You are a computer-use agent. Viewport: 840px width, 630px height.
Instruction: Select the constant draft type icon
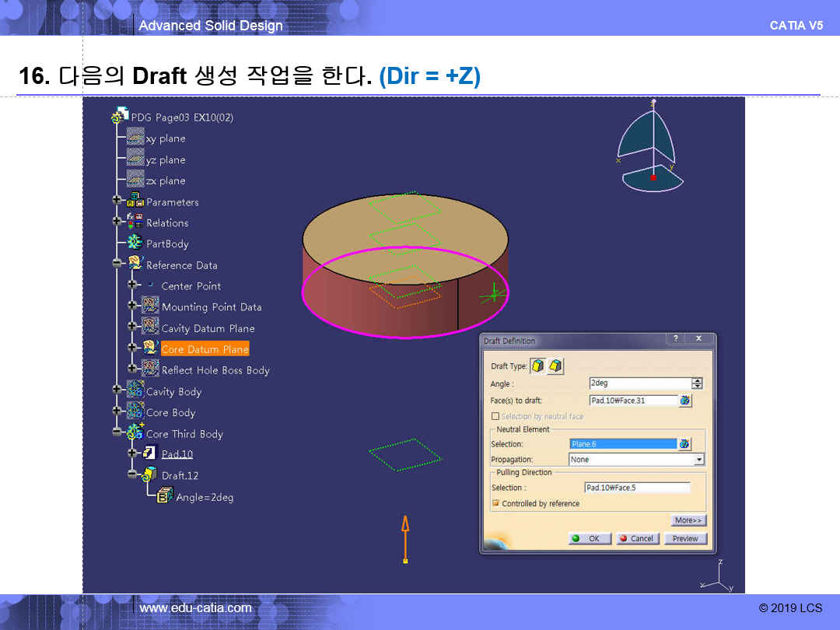(538, 366)
